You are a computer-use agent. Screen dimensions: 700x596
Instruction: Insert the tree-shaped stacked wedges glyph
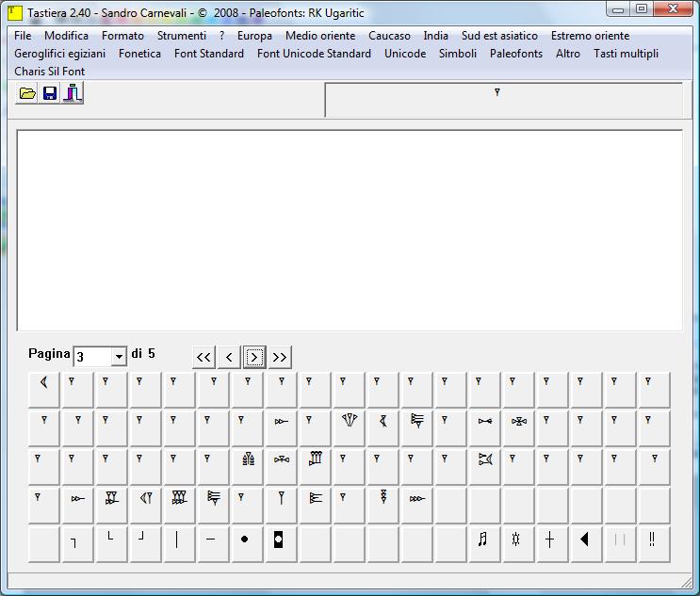pyautogui.click(x=248, y=467)
